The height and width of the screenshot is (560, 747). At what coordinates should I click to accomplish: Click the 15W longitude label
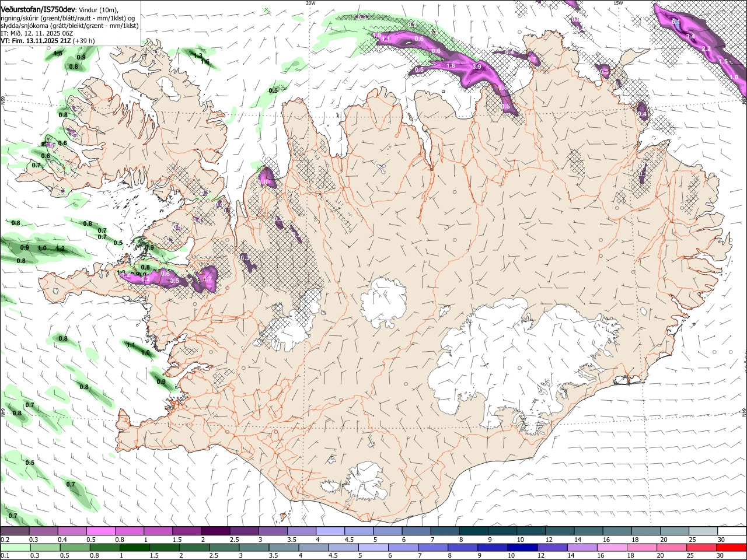(618, 3)
